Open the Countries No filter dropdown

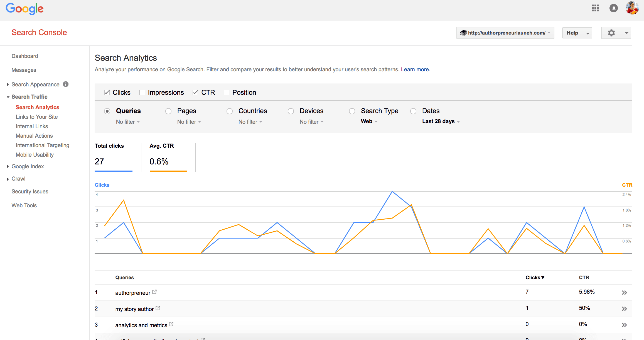coord(250,122)
